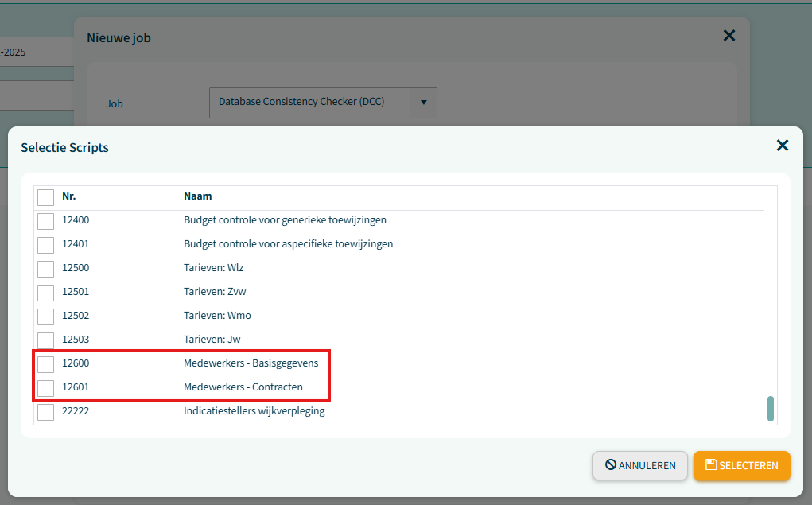Screen dimensions: 812x505
Task: Close the Nieuwe job dialog
Action: [728, 36]
